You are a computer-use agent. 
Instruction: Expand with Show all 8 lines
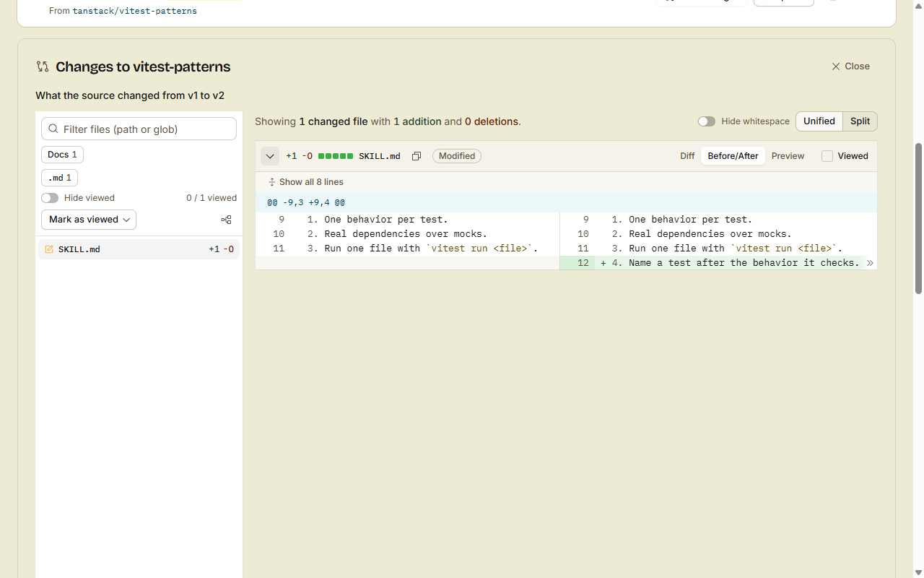(x=306, y=182)
